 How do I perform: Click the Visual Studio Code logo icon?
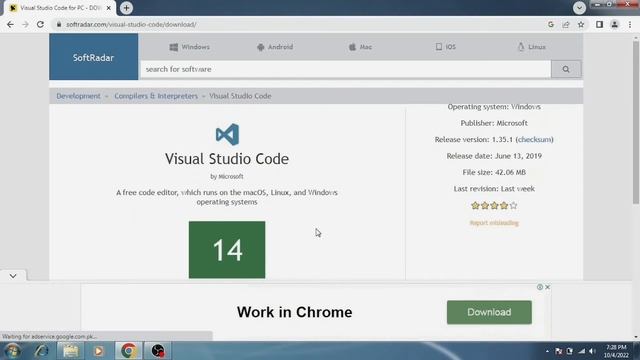(x=227, y=134)
